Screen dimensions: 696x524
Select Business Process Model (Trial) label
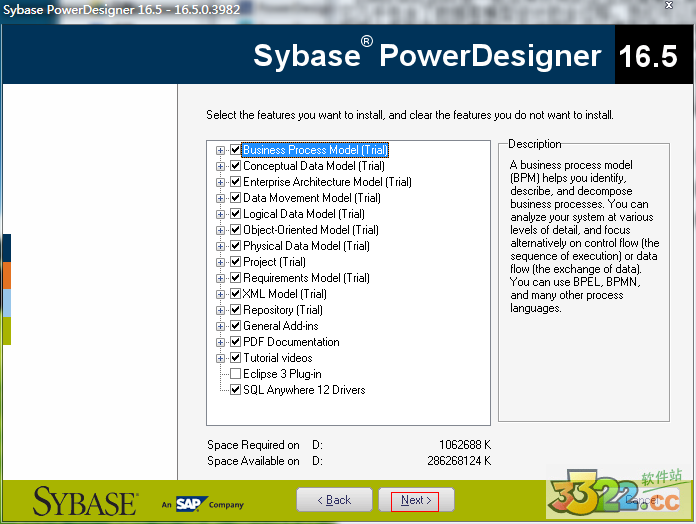[315, 150]
